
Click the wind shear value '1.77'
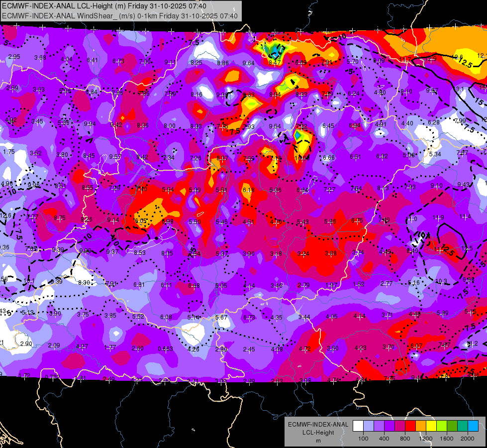click(110, 347)
